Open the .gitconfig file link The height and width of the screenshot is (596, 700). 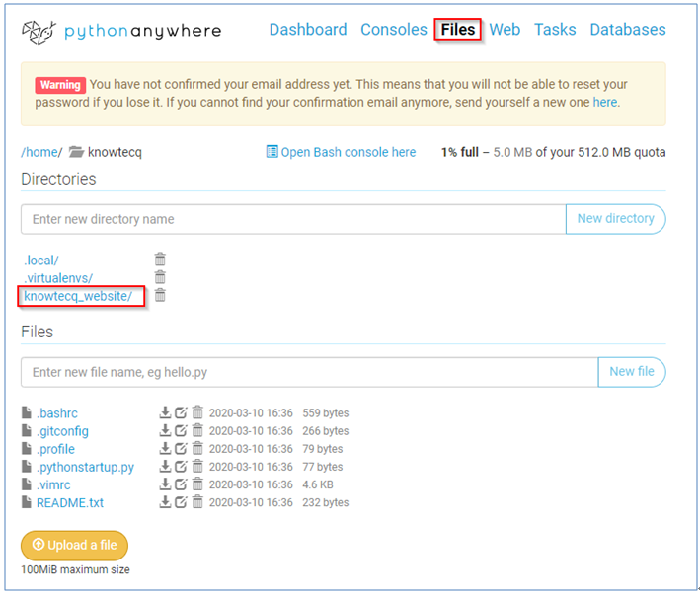coord(62,431)
